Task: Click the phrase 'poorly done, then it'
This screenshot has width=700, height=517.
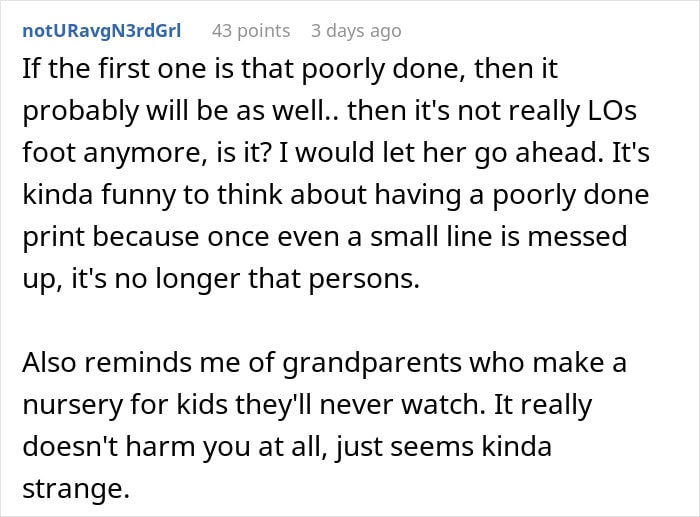Action: (429, 69)
